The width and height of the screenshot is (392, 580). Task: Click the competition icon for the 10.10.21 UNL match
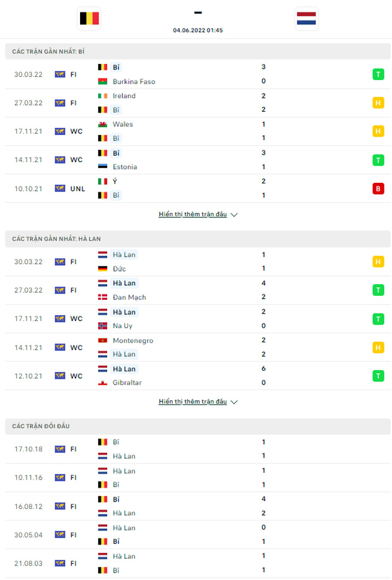pos(60,189)
